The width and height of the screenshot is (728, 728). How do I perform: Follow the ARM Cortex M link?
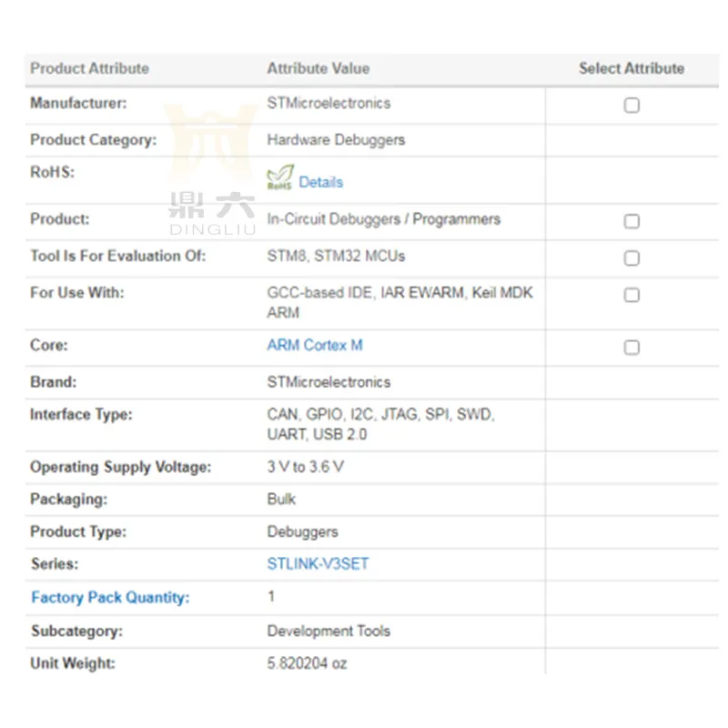click(x=315, y=345)
